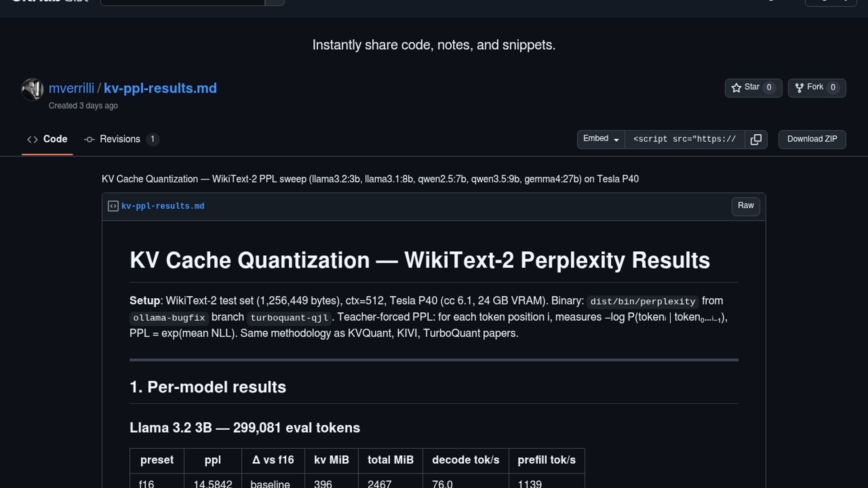Image resolution: width=868 pixels, height=488 pixels.
Task: Open mverrilli's avatar picture
Action: [33, 89]
